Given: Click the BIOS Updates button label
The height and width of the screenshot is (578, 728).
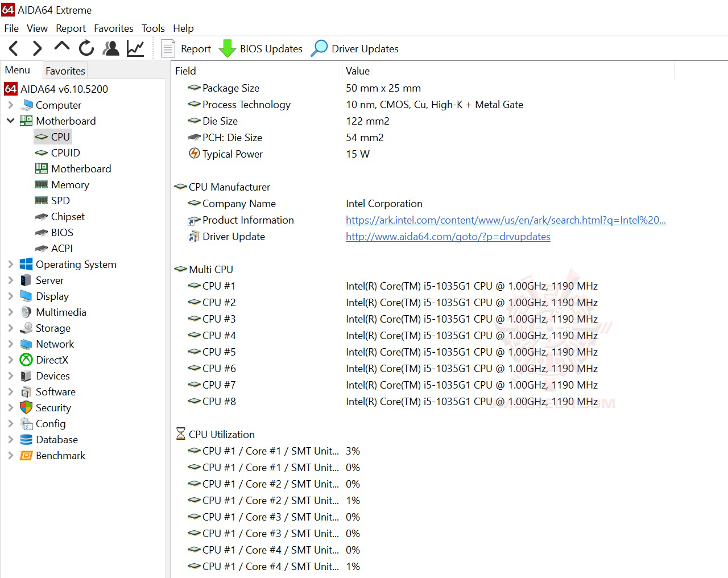Looking at the screenshot, I should point(271,49).
